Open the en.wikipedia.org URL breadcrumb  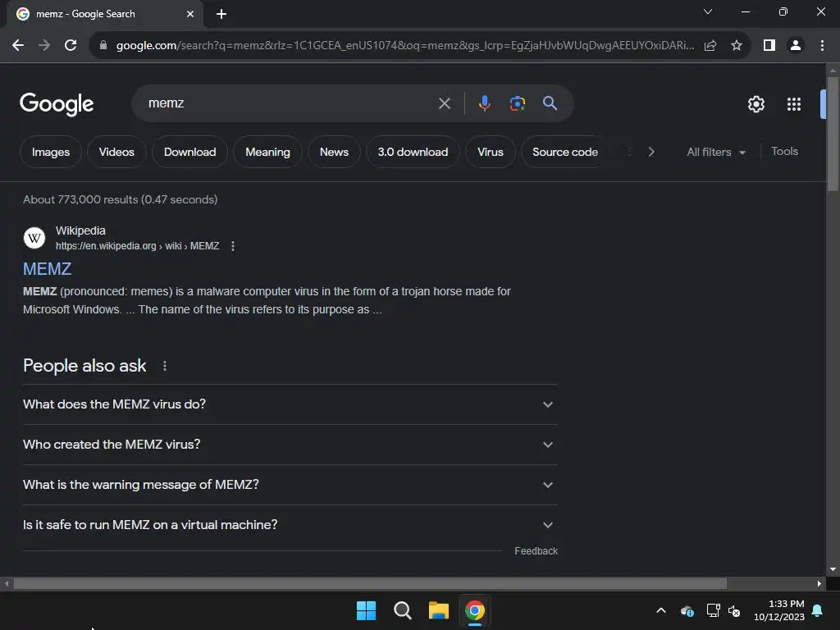point(137,246)
